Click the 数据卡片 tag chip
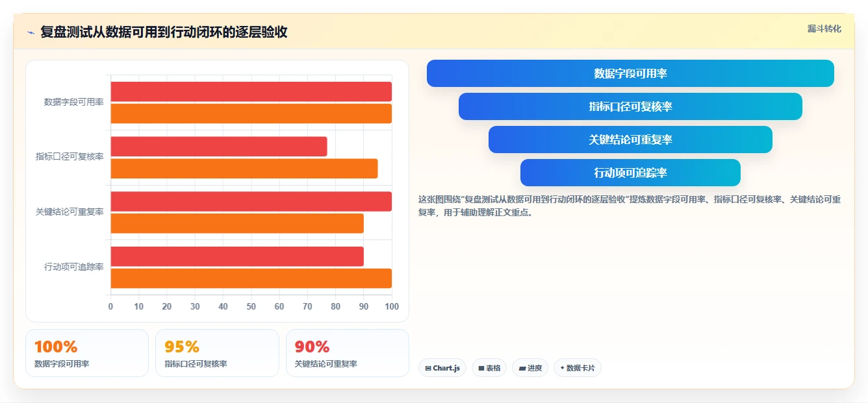 click(578, 368)
